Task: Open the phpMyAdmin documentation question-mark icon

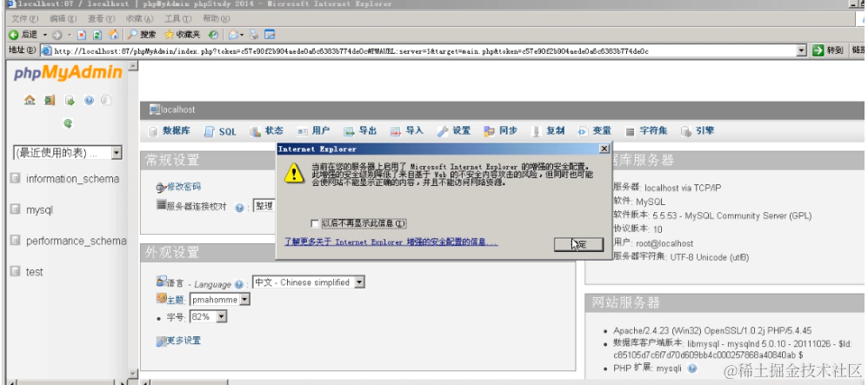Action: [89, 100]
